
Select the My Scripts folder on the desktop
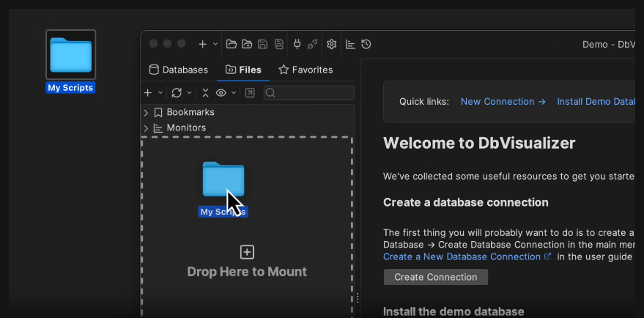(70, 56)
